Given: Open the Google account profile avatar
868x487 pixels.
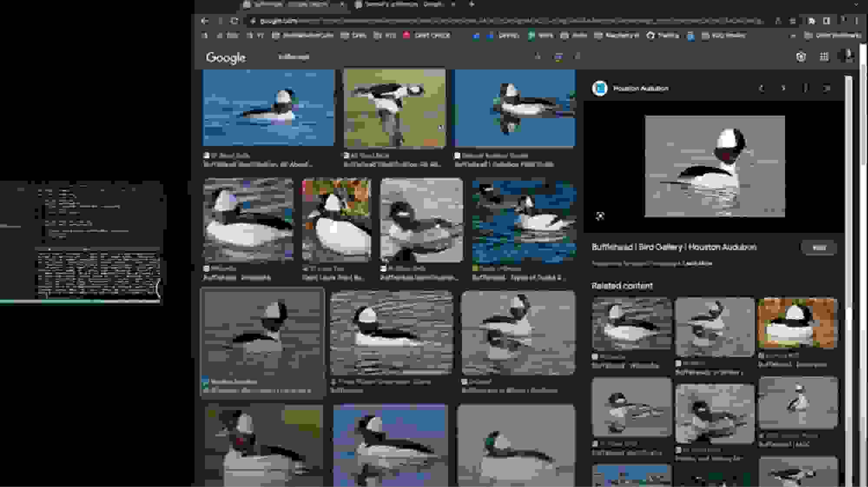Looking at the screenshot, I should (x=845, y=56).
